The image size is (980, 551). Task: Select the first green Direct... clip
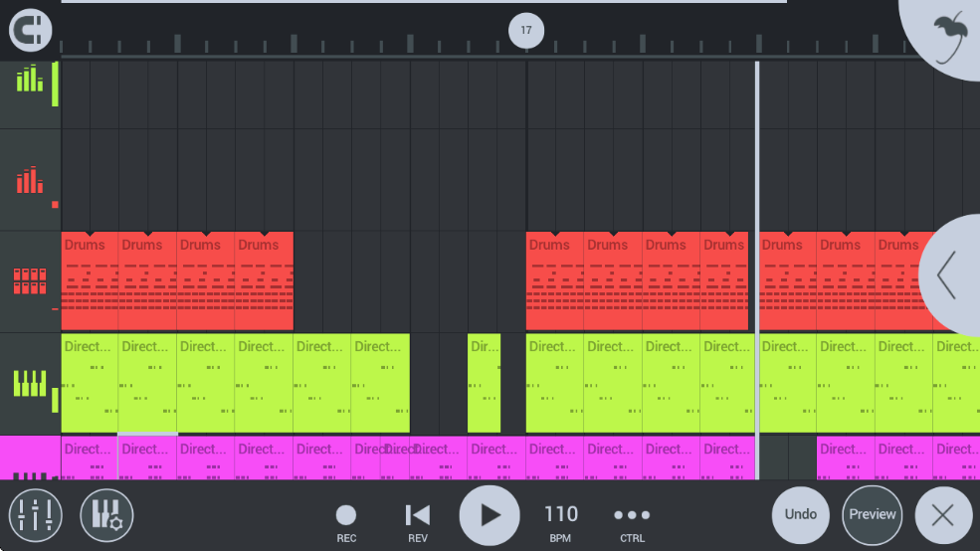click(x=90, y=383)
